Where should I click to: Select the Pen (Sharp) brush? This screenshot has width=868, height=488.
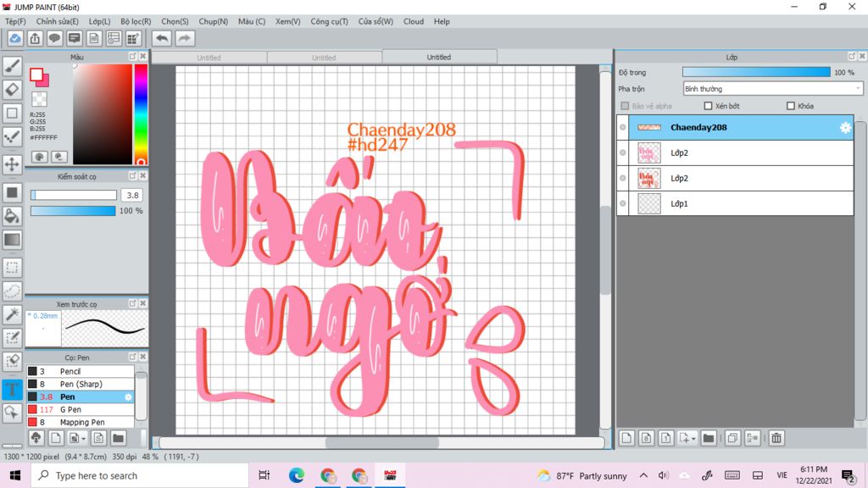[81, 384]
